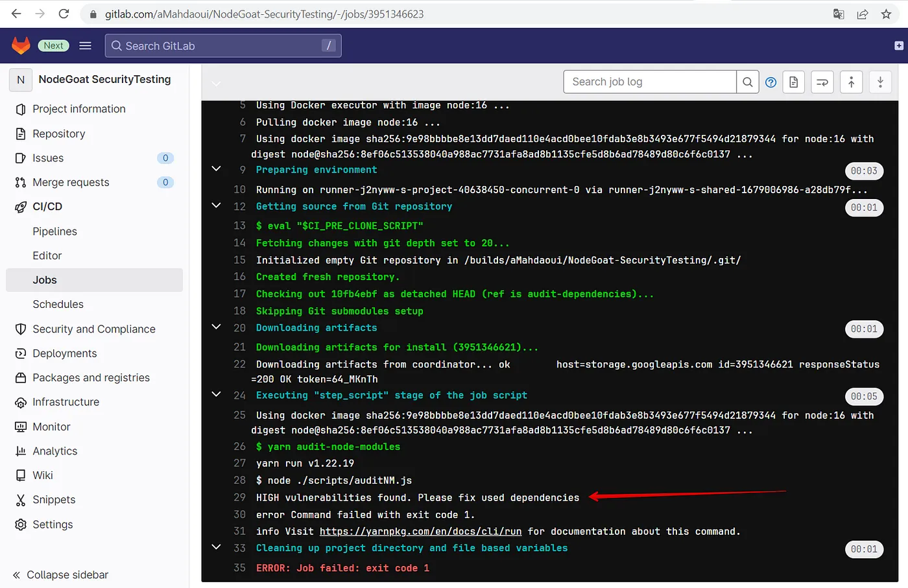The image size is (908, 588).
Task: Click Executing step_script stage header text
Action: point(392,395)
